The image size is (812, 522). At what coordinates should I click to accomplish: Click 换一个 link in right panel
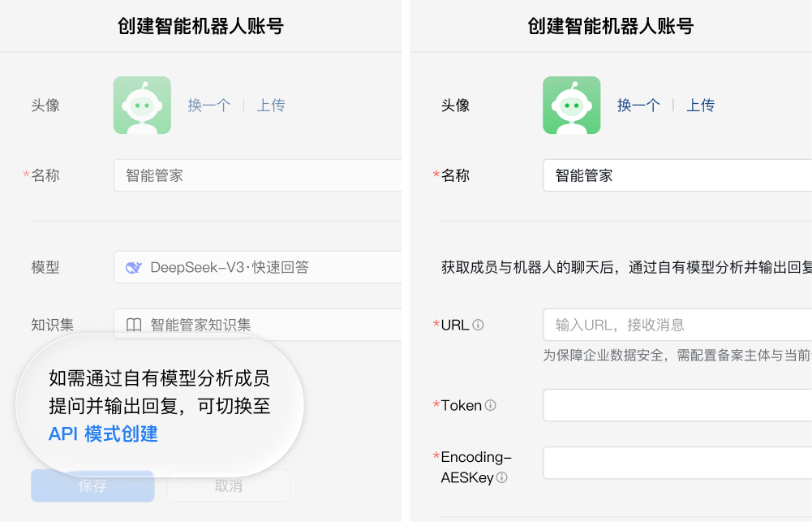coord(638,106)
